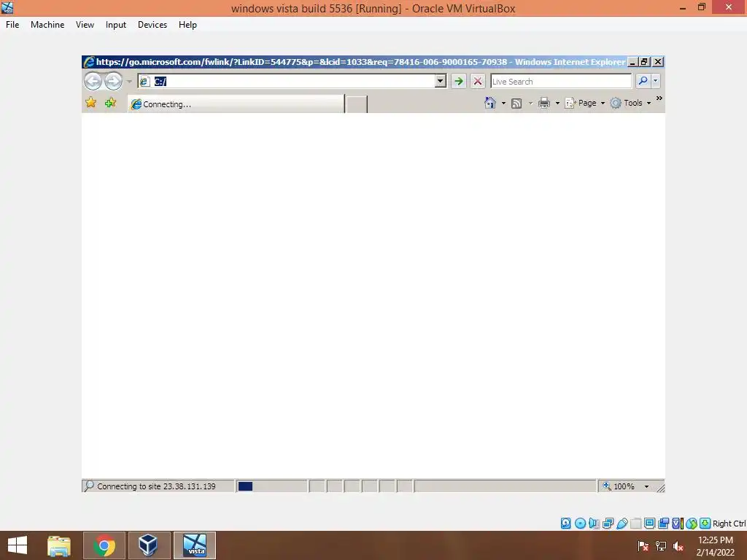Open a new blank tab
The image size is (747, 560).
tap(356, 104)
